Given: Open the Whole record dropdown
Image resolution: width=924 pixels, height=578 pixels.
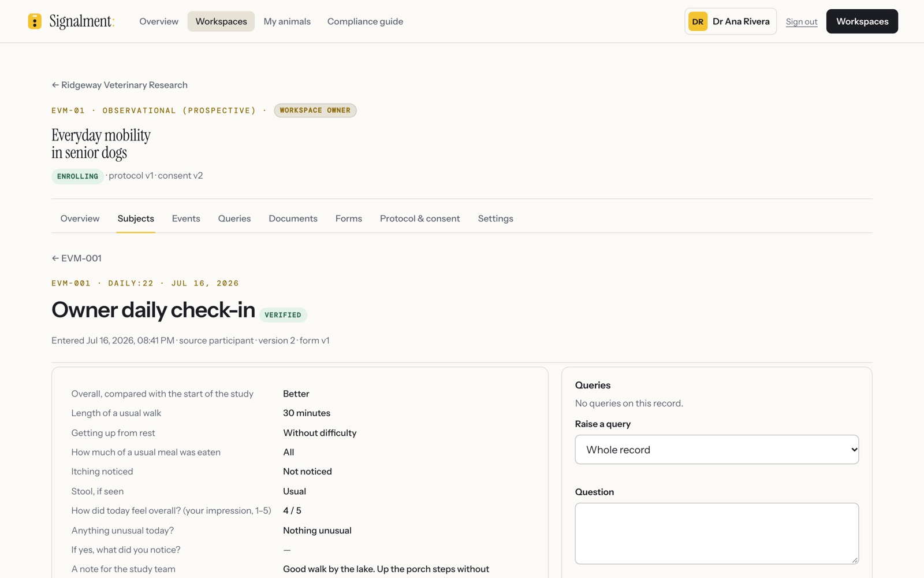Looking at the screenshot, I should click(x=717, y=450).
